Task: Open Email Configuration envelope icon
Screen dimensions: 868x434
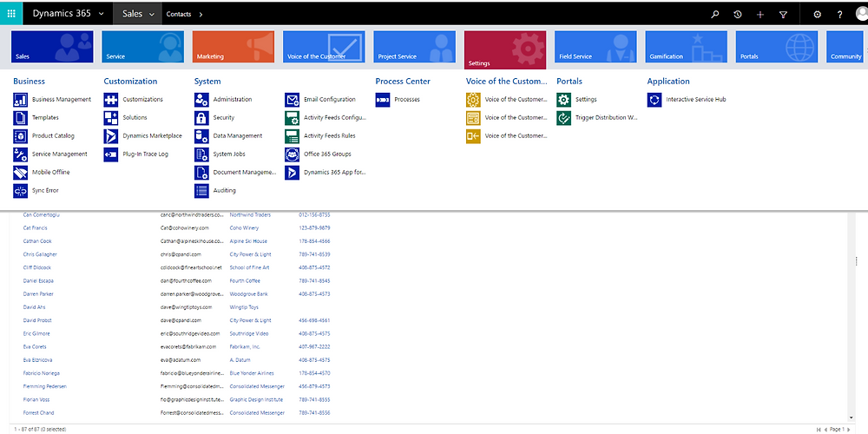Action: (x=293, y=100)
